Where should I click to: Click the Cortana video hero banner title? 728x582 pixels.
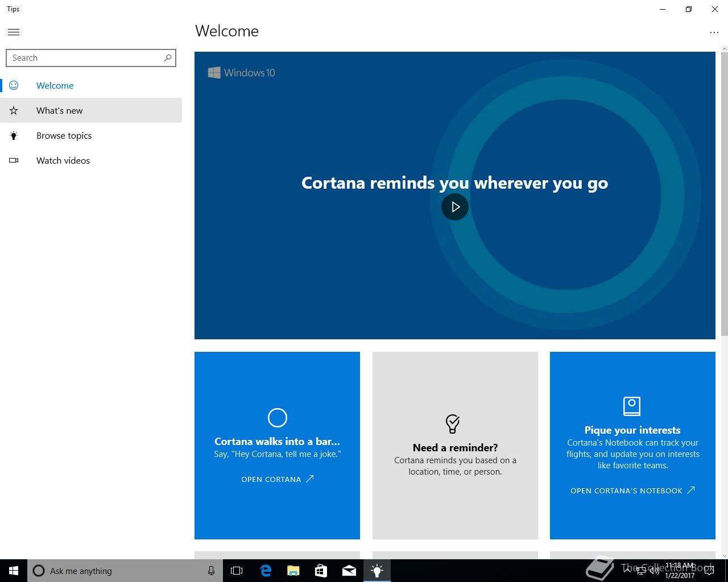(x=454, y=182)
